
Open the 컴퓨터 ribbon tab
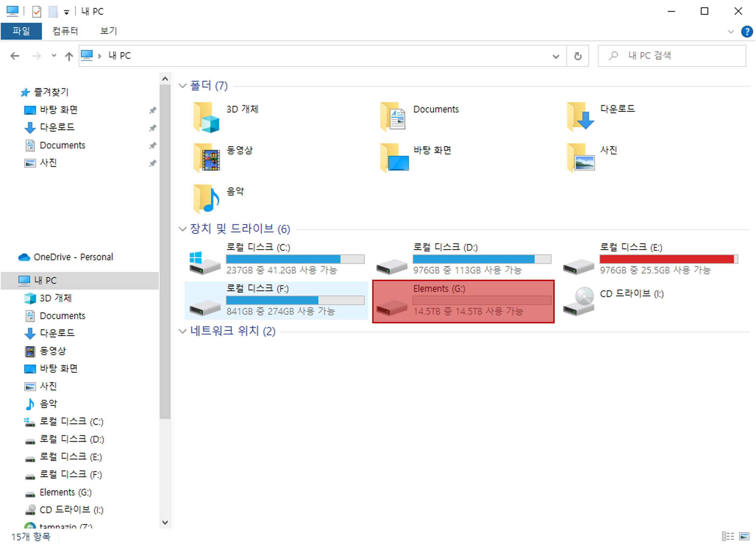point(65,31)
